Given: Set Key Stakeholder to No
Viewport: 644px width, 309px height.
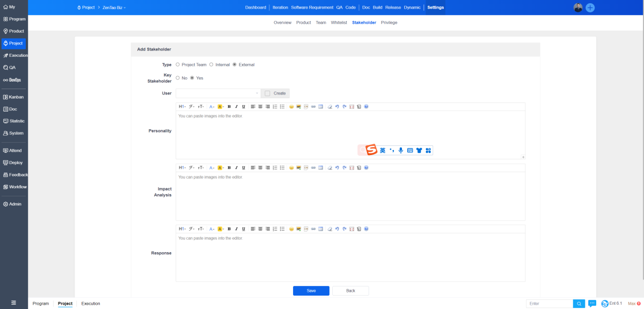Looking at the screenshot, I should point(178,78).
